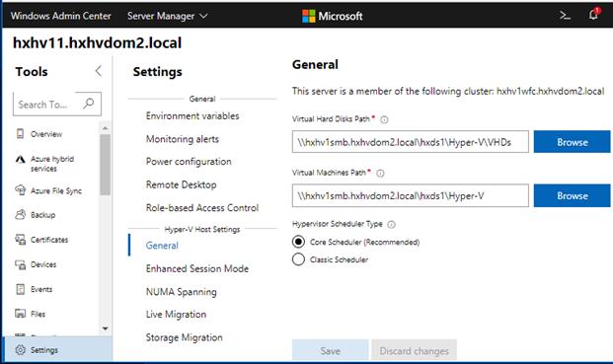The height and width of the screenshot is (364, 613).
Task: Click cluster name hxhv1wfc.hxhvdom2.local text
Action: click(550, 91)
